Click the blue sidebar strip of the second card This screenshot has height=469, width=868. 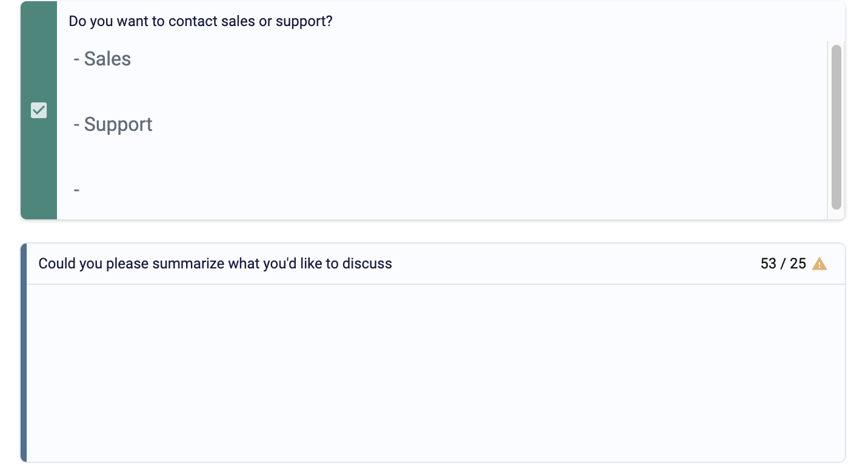tap(24, 351)
